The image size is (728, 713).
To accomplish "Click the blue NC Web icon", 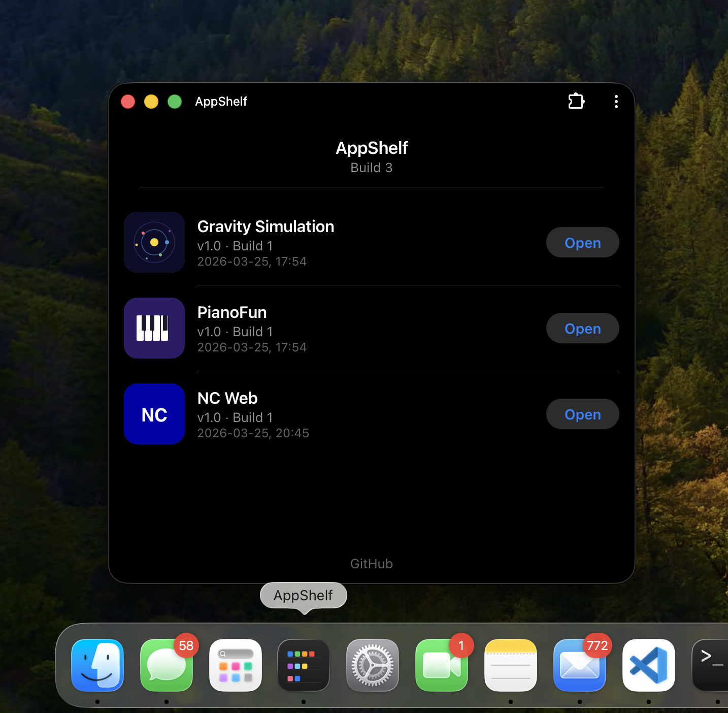I will [x=154, y=414].
